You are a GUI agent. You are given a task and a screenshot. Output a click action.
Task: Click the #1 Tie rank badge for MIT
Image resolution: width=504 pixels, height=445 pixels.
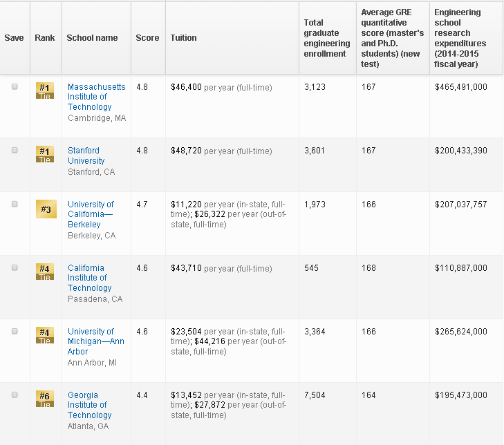(x=45, y=91)
